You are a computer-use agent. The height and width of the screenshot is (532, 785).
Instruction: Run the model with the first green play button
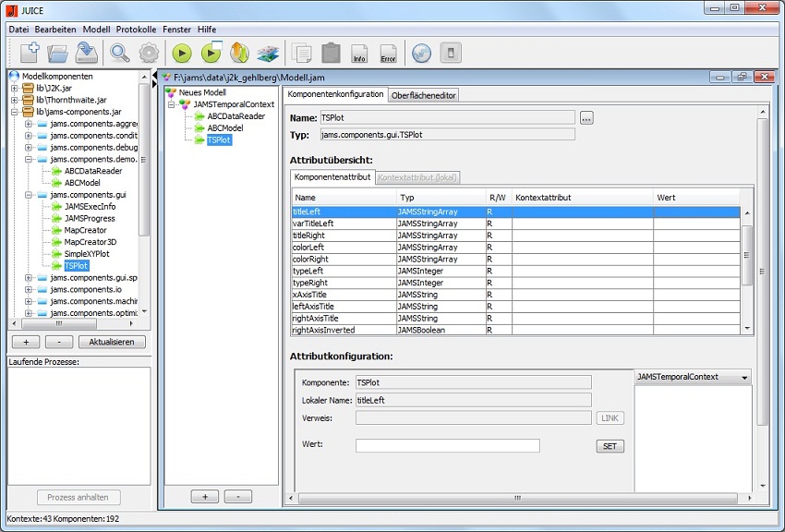[x=182, y=54]
